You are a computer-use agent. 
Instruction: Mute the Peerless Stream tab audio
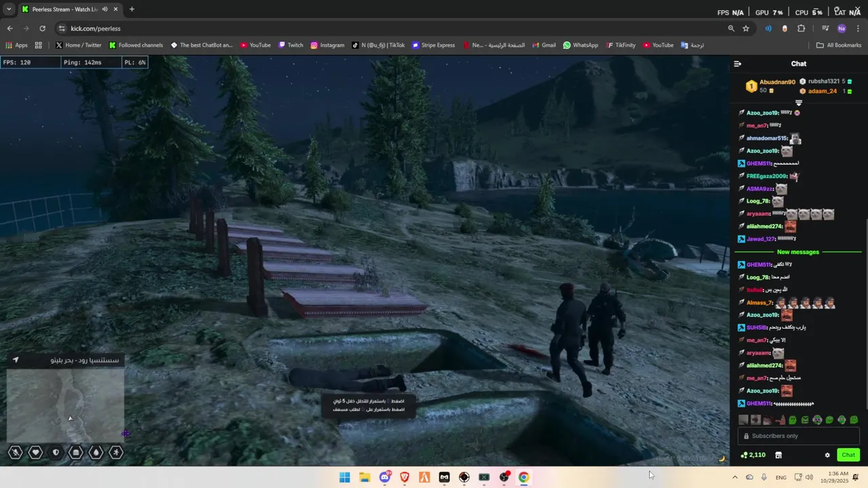pyautogui.click(x=104, y=9)
